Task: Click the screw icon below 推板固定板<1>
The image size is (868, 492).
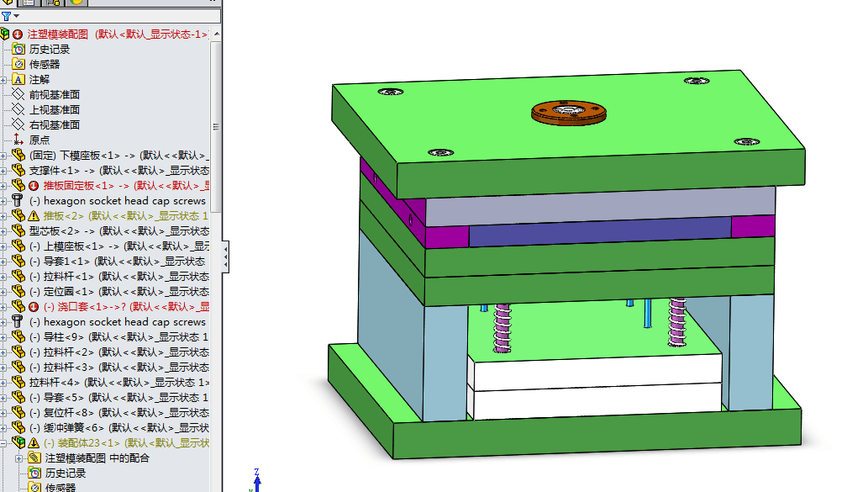Action: 18,200
